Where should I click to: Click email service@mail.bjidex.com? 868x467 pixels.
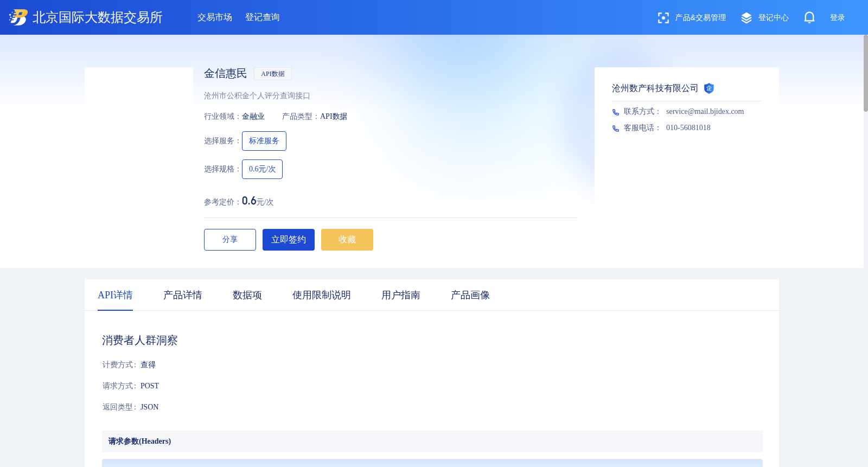[x=705, y=112]
